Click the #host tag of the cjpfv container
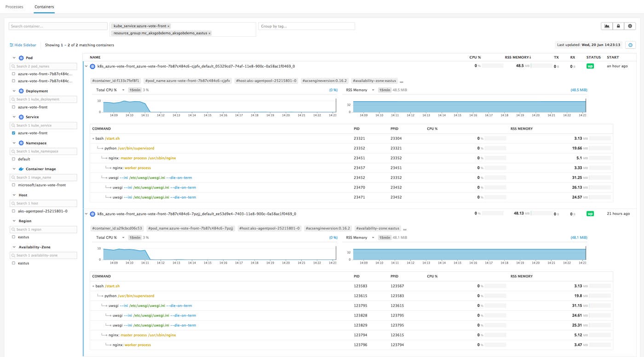Screen dimensions: 644x357 [266, 81]
